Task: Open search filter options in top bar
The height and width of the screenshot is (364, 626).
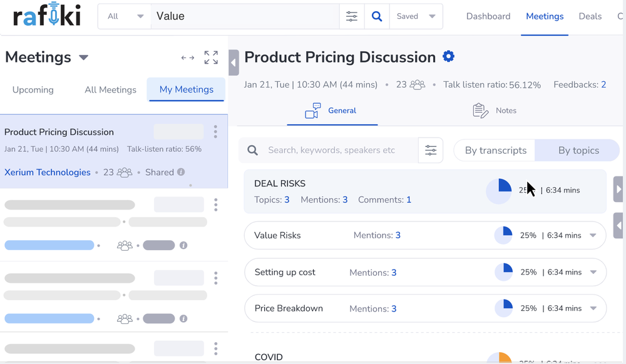Action: tap(352, 16)
